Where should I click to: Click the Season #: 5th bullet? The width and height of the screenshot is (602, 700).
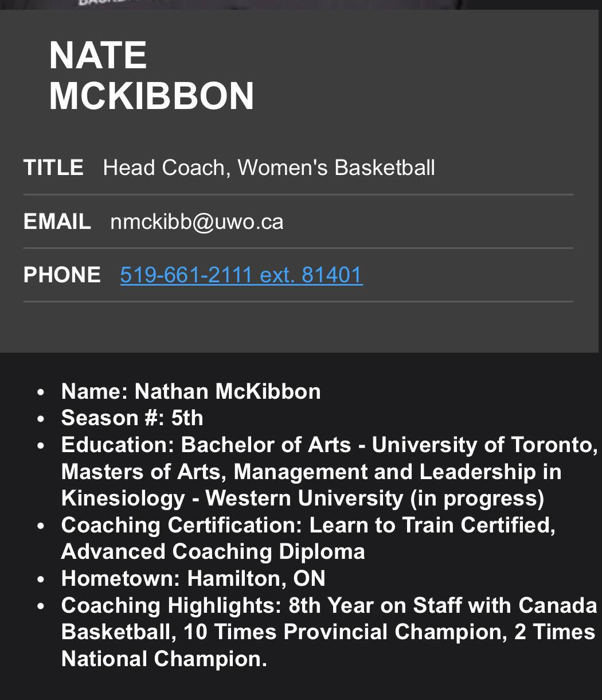[132, 418]
